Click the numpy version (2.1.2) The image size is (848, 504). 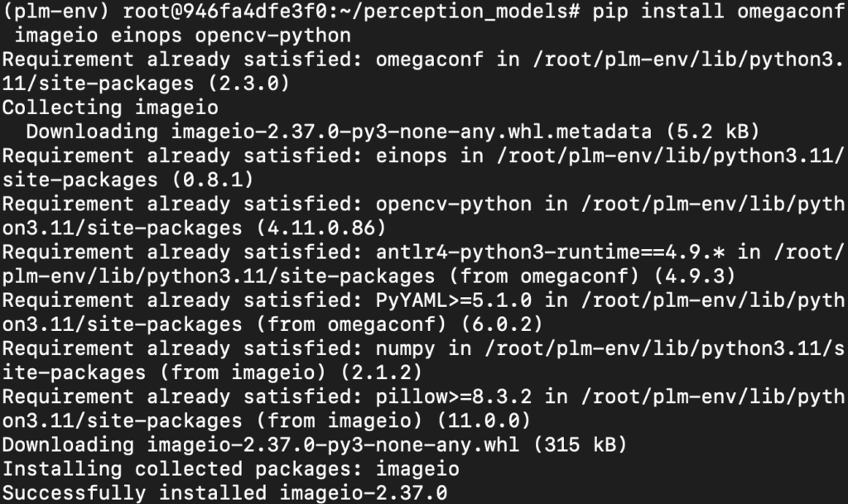pyautogui.click(x=381, y=372)
